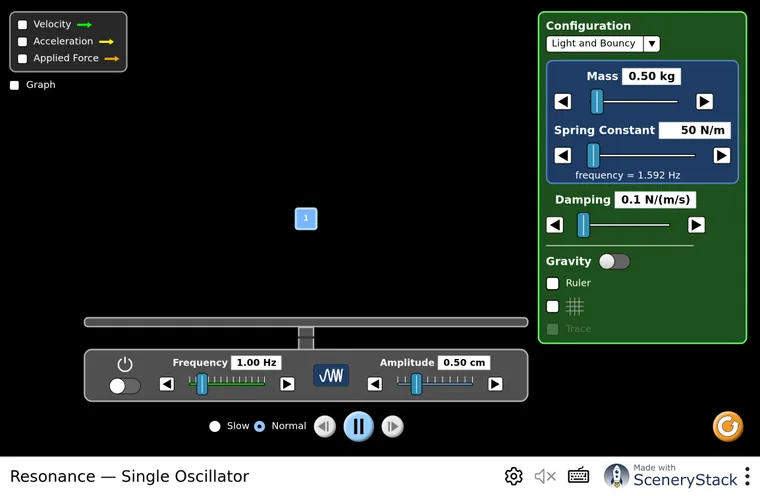Increase spring constant with right arrow

pyautogui.click(x=722, y=156)
